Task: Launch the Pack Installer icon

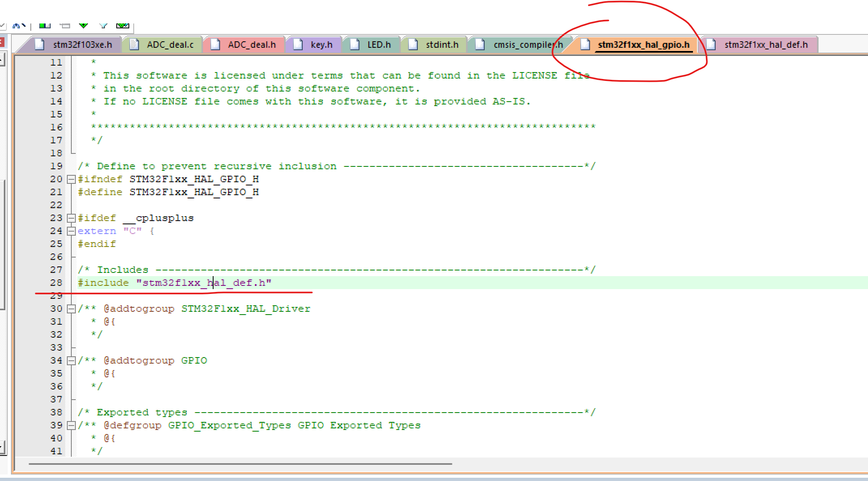Action: pos(123,26)
